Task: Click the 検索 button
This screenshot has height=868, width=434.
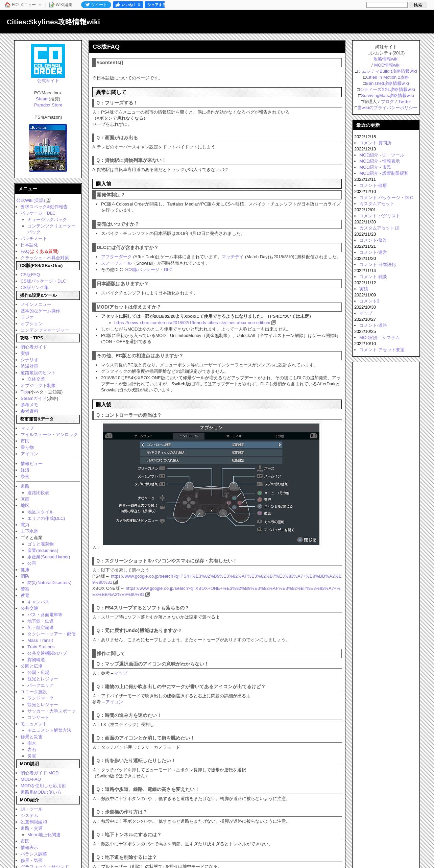Action: pos(418,5)
